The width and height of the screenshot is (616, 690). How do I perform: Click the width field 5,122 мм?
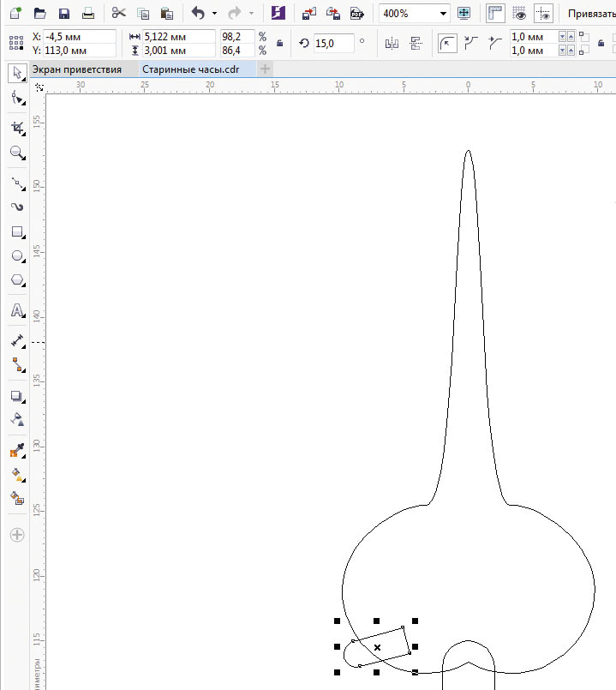tap(179, 37)
